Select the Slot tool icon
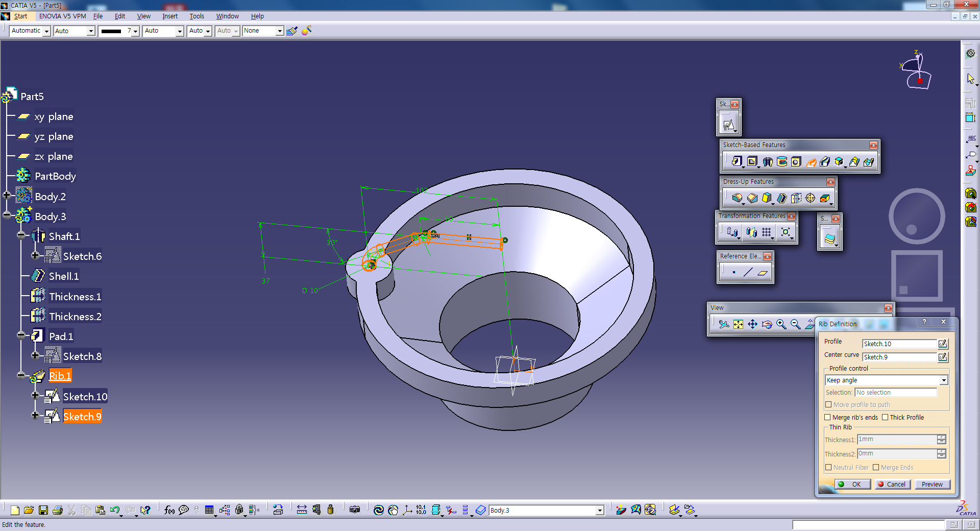This screenshot has height=531, width=980. 825,162
